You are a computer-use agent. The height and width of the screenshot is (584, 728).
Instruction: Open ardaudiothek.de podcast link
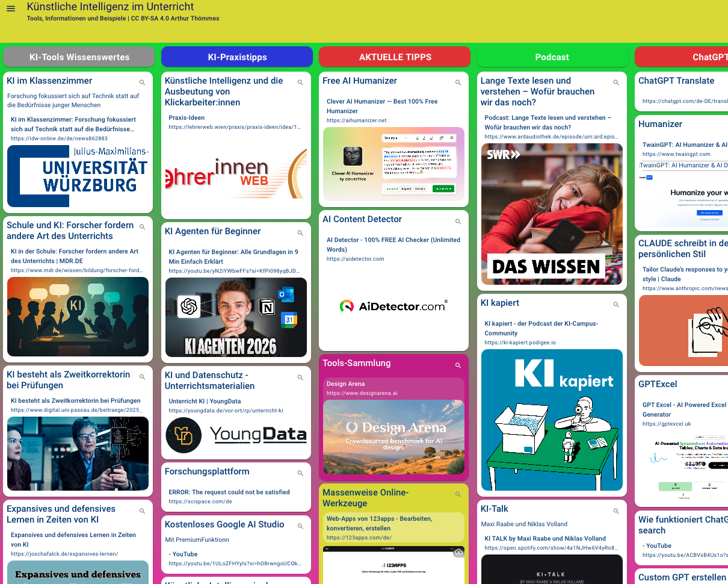click(x=551, y=137)
